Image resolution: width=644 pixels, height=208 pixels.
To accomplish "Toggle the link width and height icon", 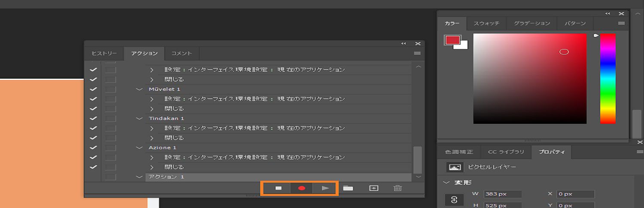I will coord(455,199).
